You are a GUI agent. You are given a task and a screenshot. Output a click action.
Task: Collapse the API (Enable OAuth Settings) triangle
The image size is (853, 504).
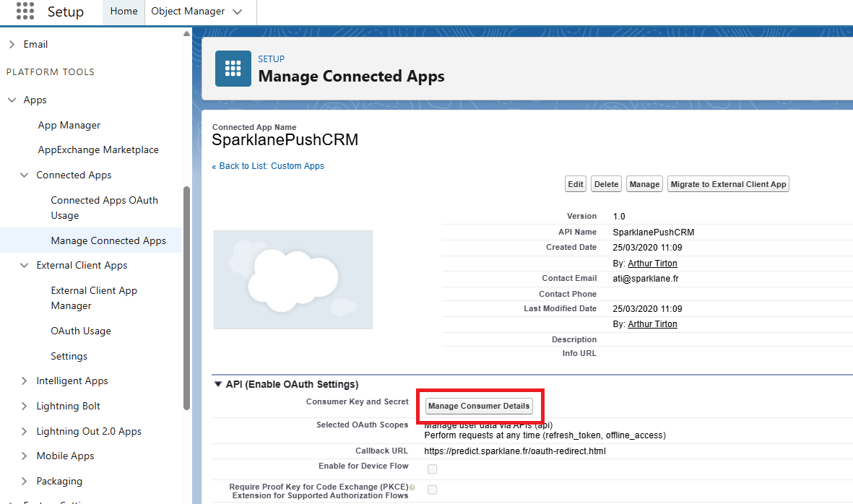(x=218, y=384)
